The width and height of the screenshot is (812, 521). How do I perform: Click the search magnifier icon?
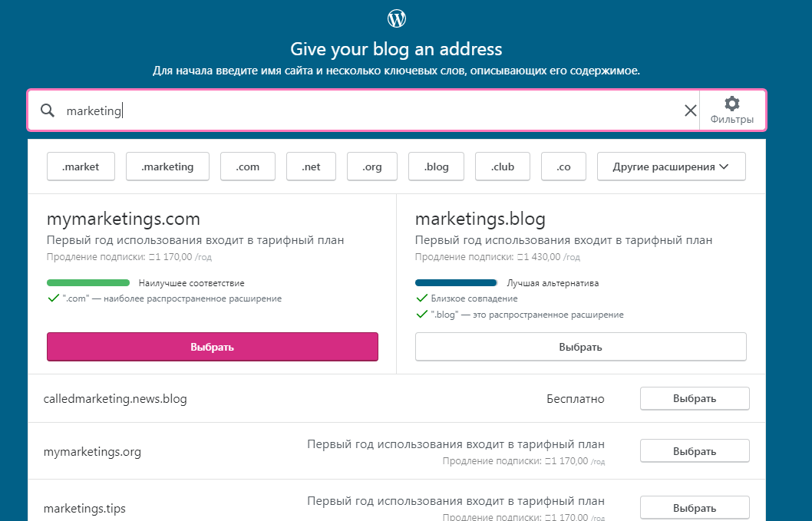48,110
